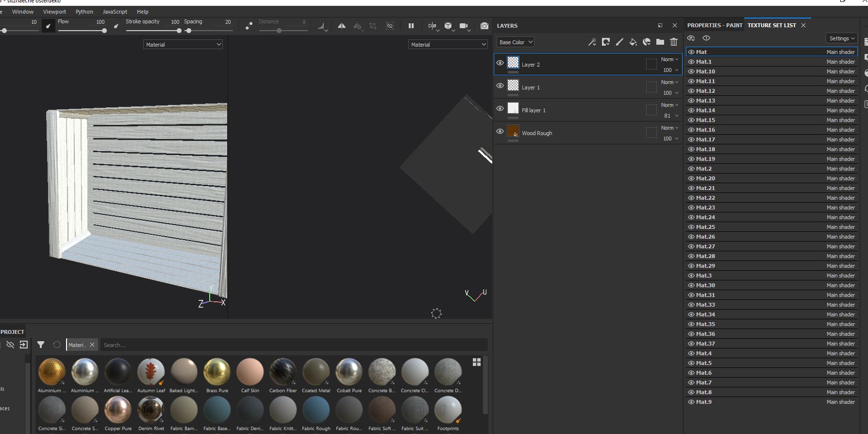Remove the Materi.. filter tag

point(92,345)
